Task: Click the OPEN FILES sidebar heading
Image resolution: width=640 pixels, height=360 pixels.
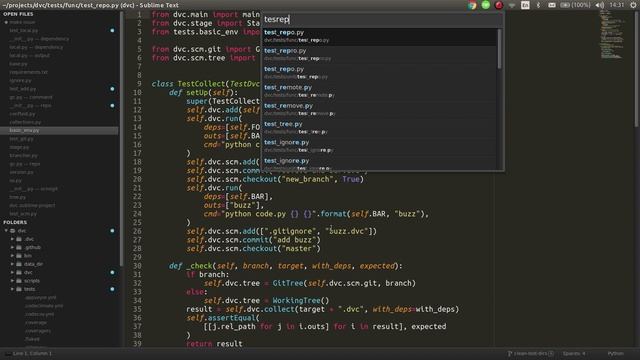Action: (x=18, y=14)
